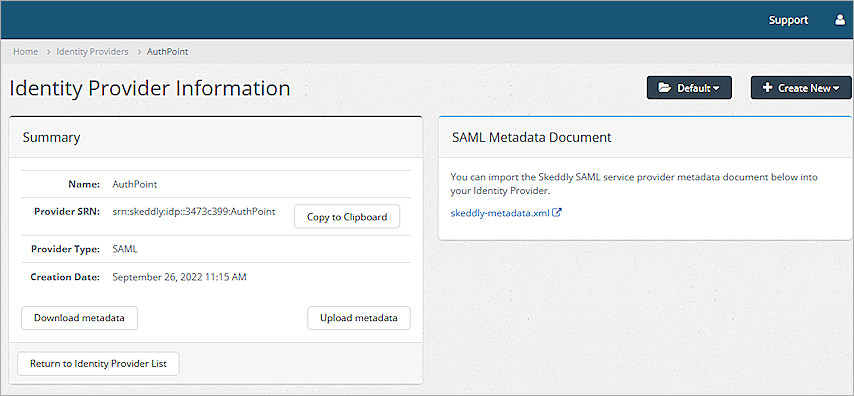The image size is (854, 396).
Task: Click the Summary panel heading
Action: 51,137
